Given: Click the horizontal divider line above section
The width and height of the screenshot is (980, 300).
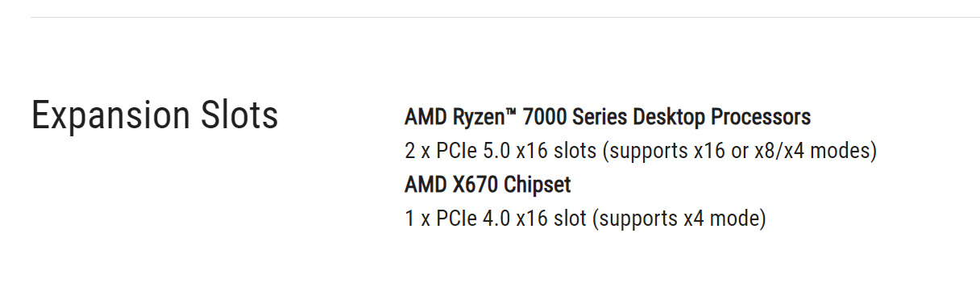Looking at the screenshot, I should (505, 17).
